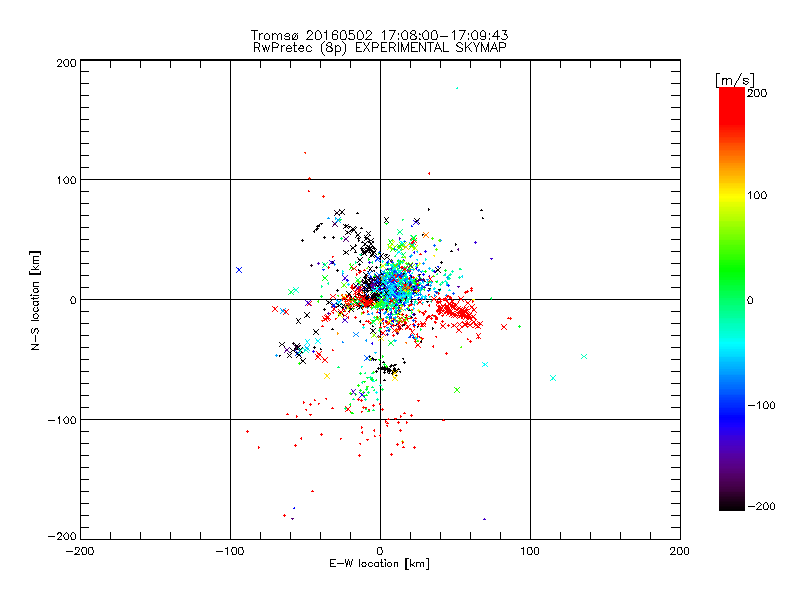Click the x-axis tick label '-200'
Viewport: 800px width, 600px height.
click(80, 551)
